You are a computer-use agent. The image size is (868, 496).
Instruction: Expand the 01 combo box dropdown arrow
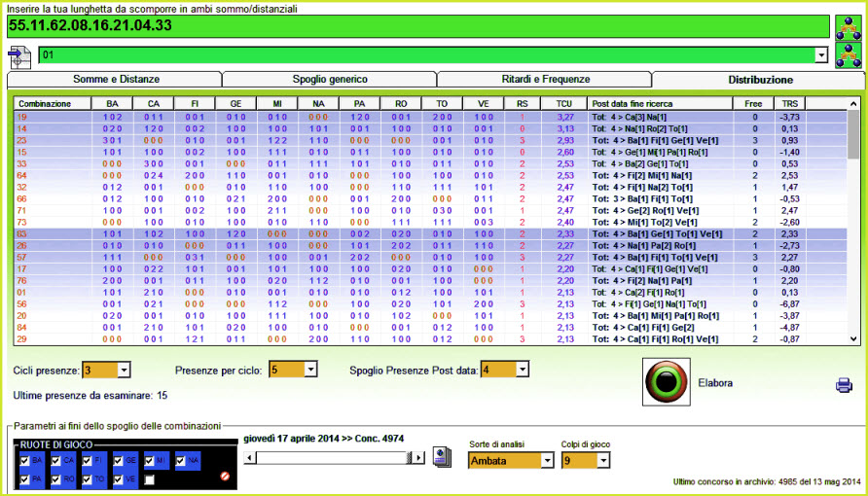821,54
